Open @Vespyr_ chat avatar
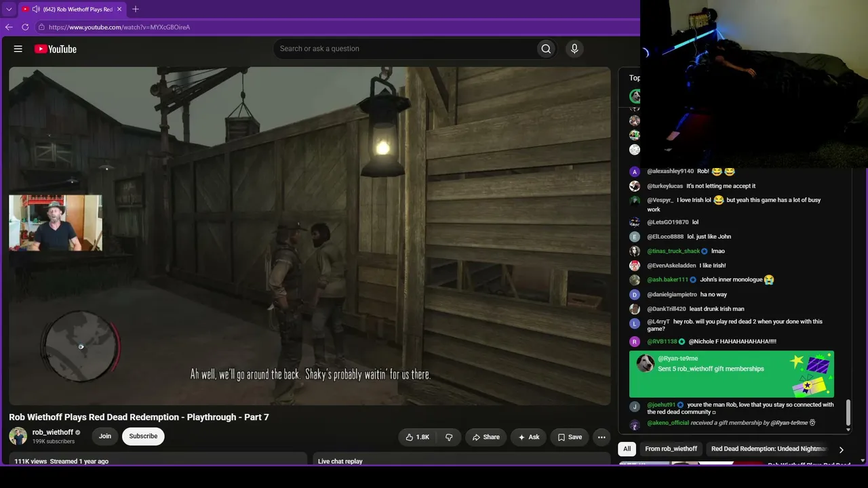868x488 pixels. point(635,201)
